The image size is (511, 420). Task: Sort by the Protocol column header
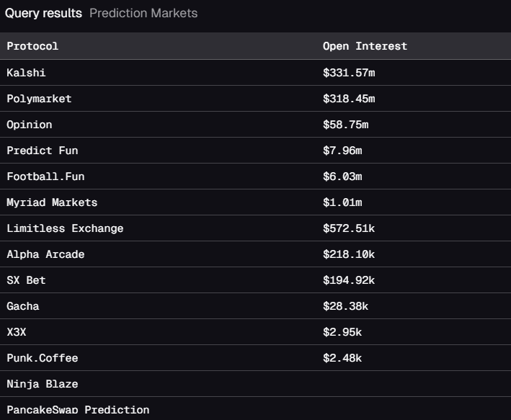point(32,46)
